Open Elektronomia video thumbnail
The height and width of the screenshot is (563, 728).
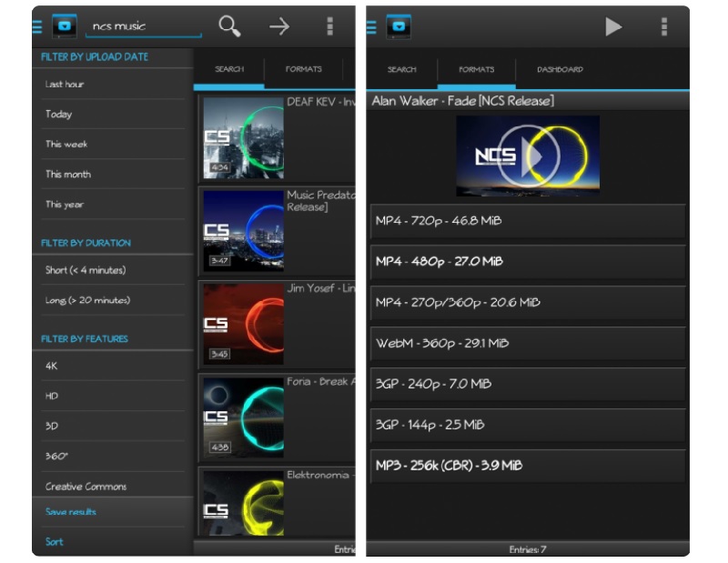point(243,503)
